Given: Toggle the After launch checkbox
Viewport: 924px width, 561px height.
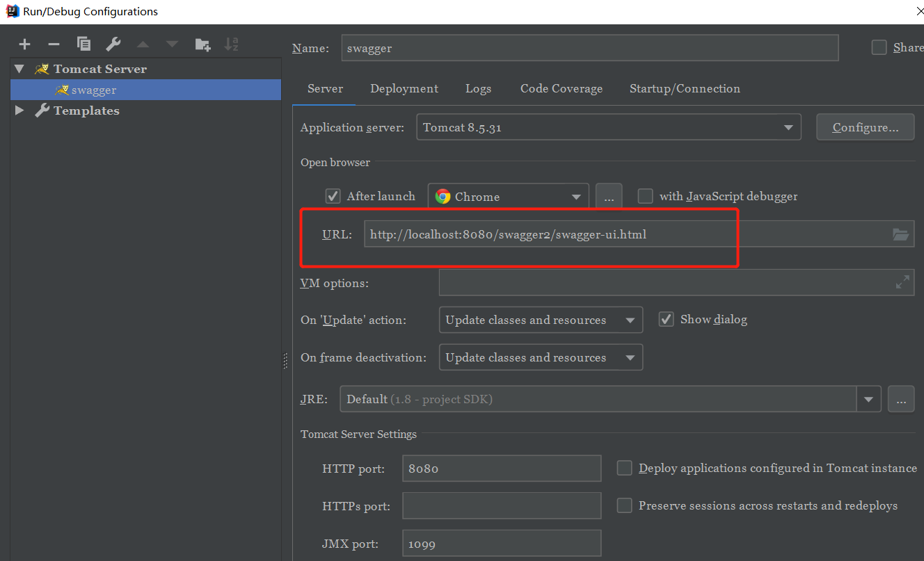Looking at the screenshot, I should pos(333,196).
